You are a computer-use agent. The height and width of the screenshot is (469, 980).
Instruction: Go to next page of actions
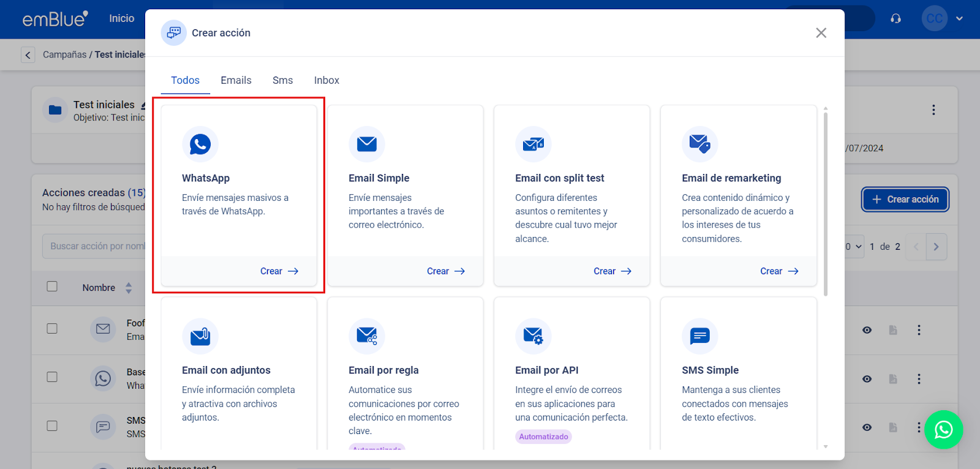pos(936,247)
